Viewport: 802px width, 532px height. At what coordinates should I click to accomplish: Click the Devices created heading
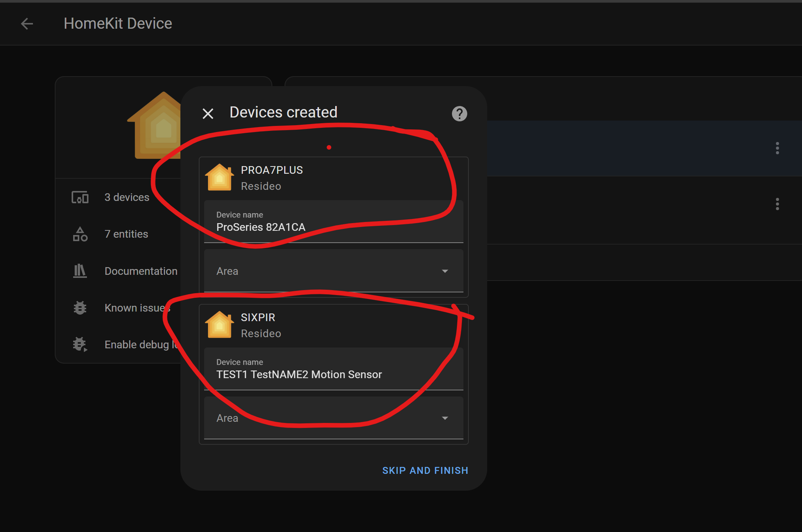click(x=283, y=113)
